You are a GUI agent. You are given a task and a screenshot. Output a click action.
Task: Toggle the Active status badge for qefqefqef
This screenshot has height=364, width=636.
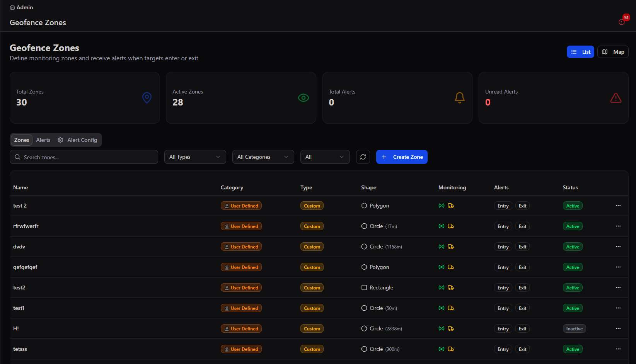[573, 267]
